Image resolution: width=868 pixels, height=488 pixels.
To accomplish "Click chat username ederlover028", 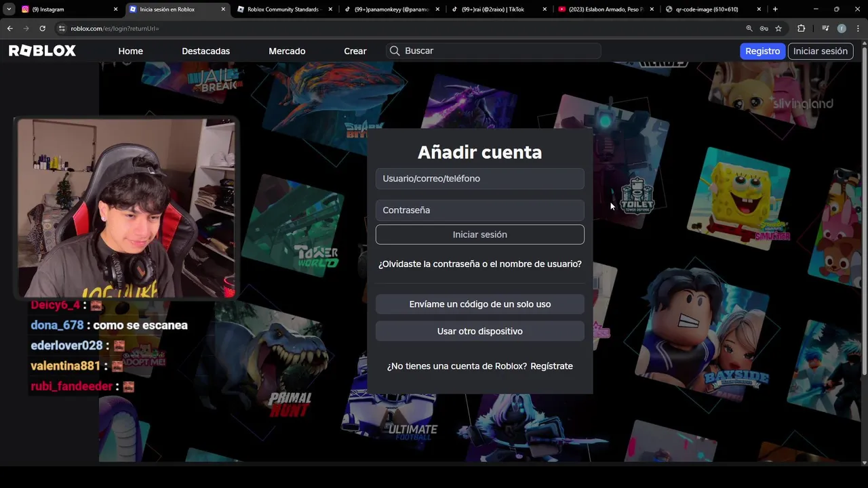I will (x=66, y=346).
